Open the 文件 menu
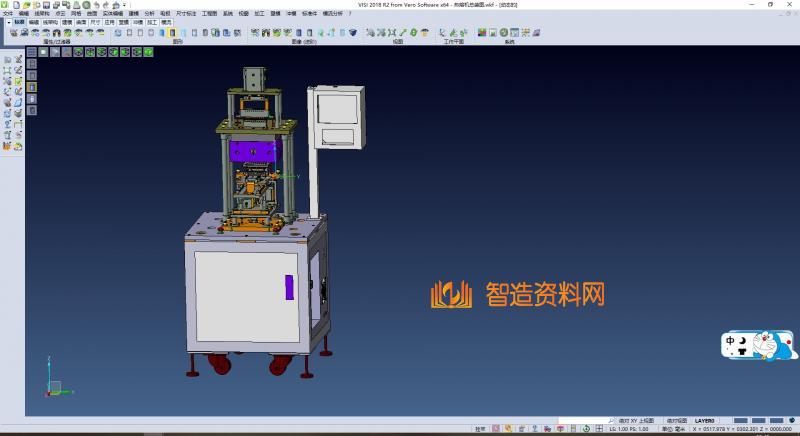Image resolution: width=800 pixels, height=436 pixels. 8,13
